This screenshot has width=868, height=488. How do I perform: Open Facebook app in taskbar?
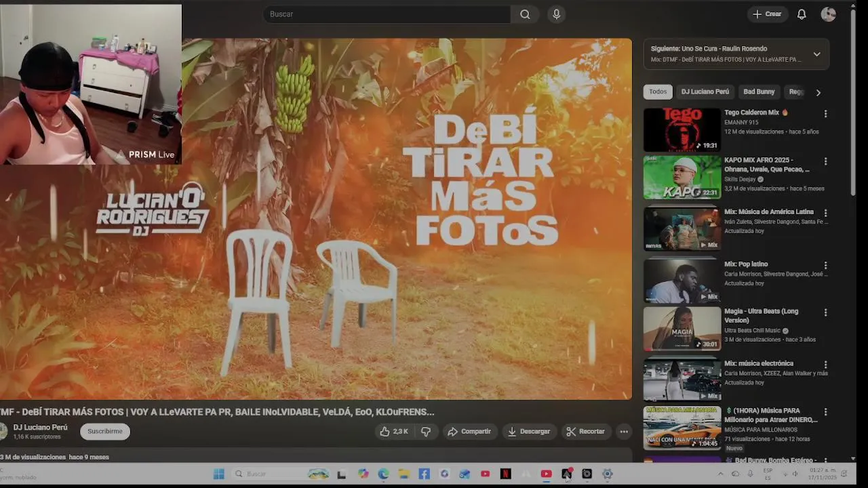click(x=424, y=474)
